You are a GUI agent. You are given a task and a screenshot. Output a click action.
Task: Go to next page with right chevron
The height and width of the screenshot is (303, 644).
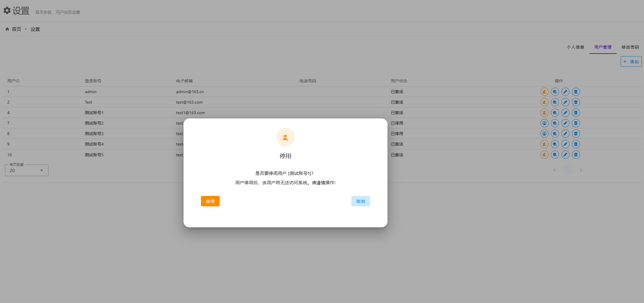click(x=581, y=170)
